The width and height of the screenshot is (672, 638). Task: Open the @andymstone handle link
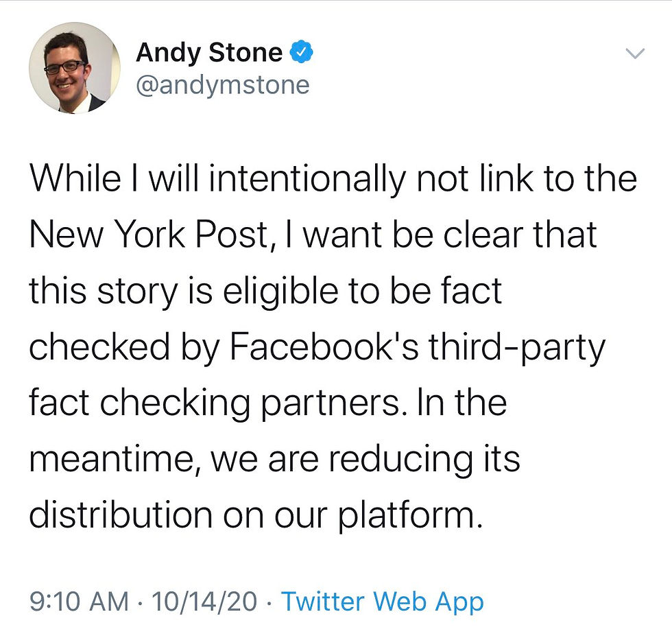pos(223,85)
